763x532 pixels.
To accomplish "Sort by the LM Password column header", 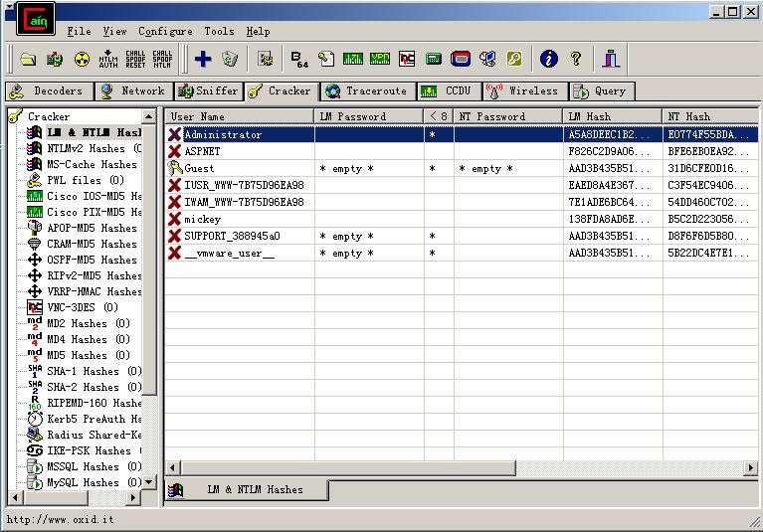I will [x=369, y=116].
